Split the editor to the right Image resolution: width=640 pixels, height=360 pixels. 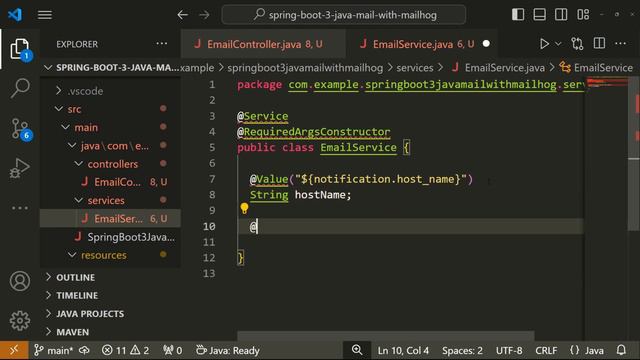point(599,43)
